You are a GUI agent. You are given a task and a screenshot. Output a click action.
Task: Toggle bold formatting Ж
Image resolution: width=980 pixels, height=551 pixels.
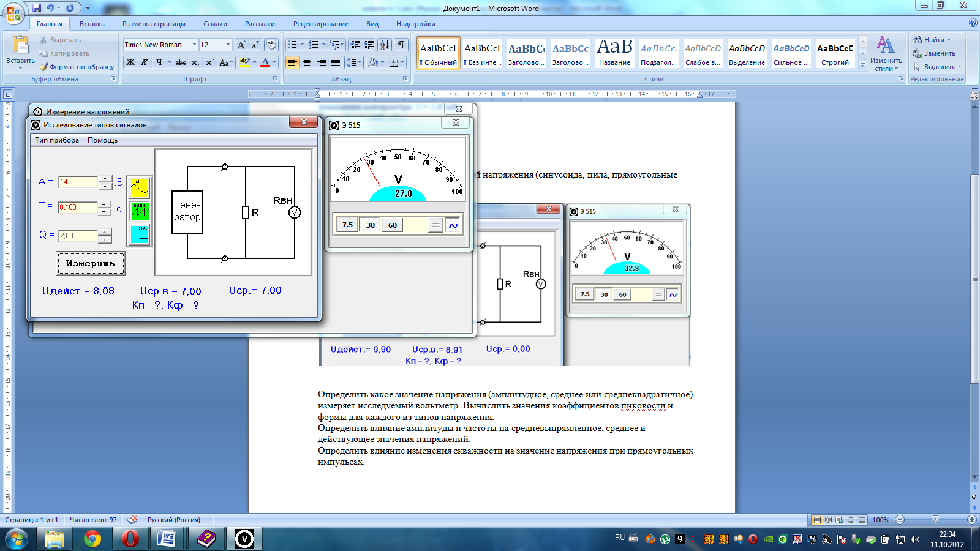tap(130, 62)
